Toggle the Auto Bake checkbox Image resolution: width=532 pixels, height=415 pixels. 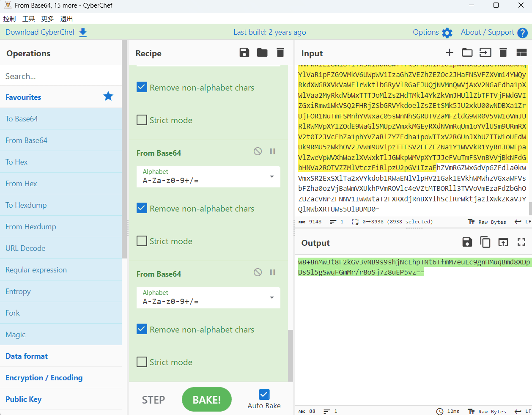(x=264, y=394)
